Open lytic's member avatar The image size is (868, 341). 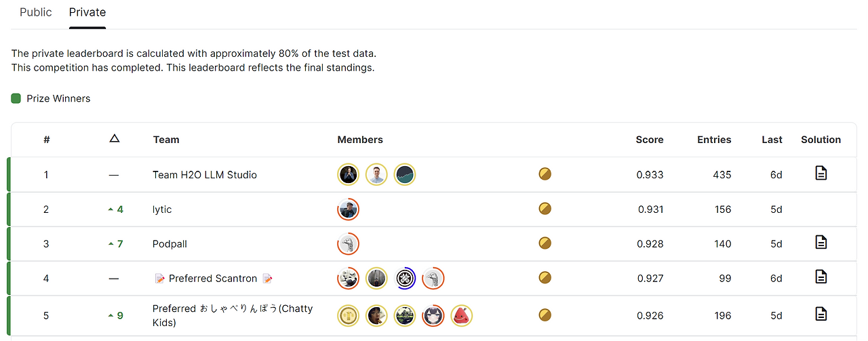pos(348,209)
